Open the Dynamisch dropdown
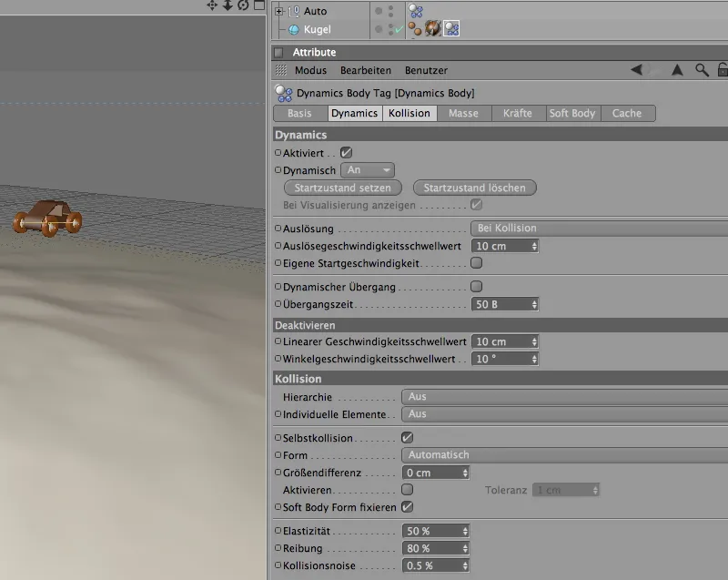This screenshot has width=728, height=580. [367, 170]
